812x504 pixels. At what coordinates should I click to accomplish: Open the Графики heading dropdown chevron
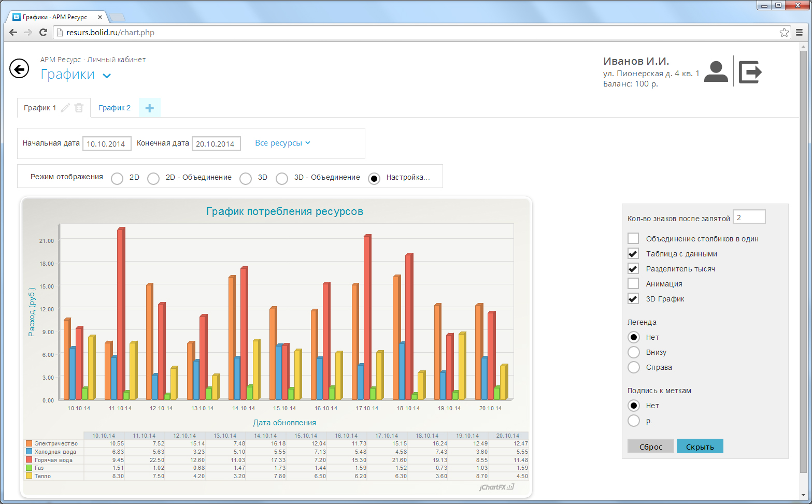point(107,76)
